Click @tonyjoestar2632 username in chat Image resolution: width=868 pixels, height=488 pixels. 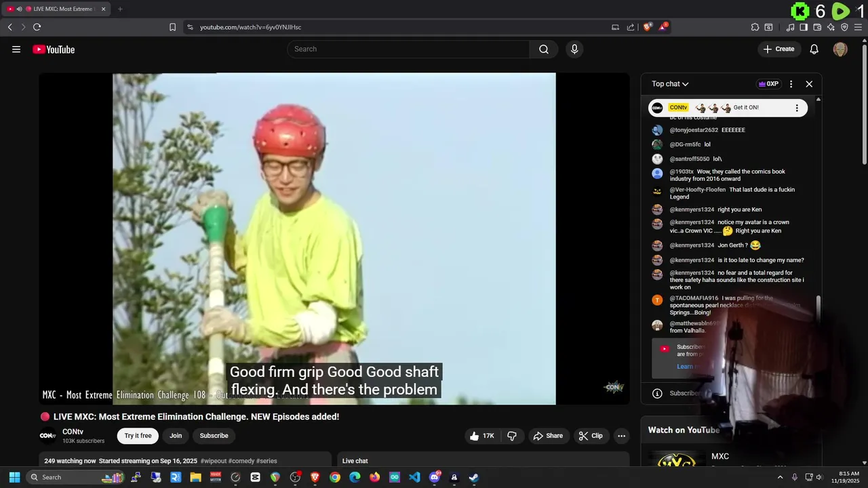[x=694, y=130]
